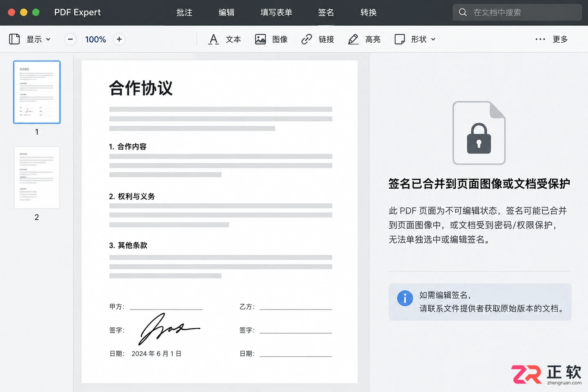Click the 高亮 label in toolbar

[x=373, y=39]
